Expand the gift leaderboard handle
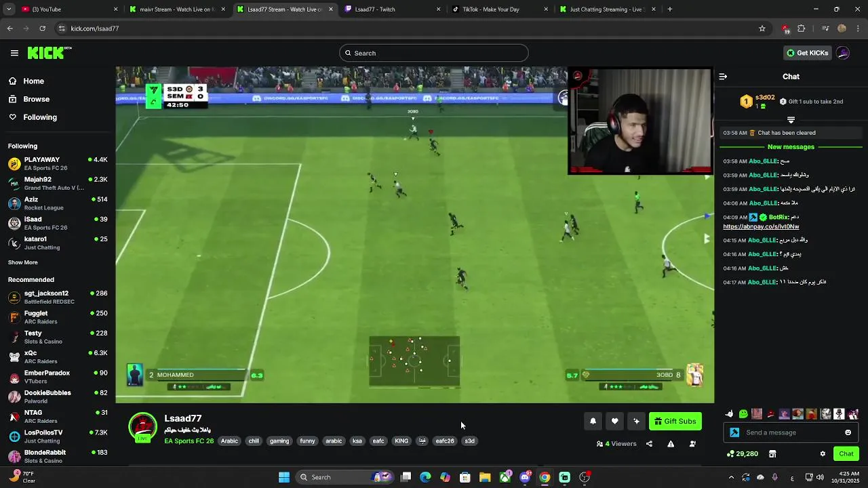Image resolution: width=868 pixels, height=488 pixels. (791, 120)
